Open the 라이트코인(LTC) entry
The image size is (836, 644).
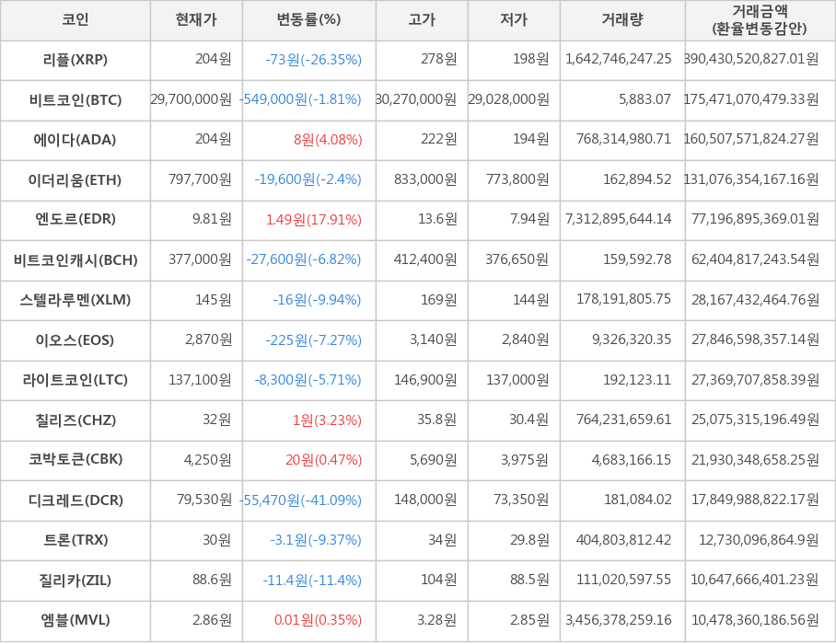pos(75,380)
